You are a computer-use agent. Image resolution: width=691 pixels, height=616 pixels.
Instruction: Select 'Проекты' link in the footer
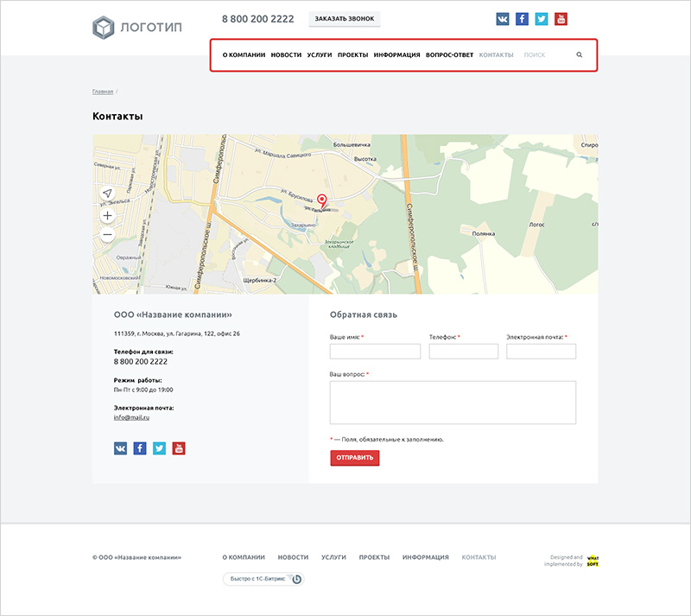click(374, 557)
